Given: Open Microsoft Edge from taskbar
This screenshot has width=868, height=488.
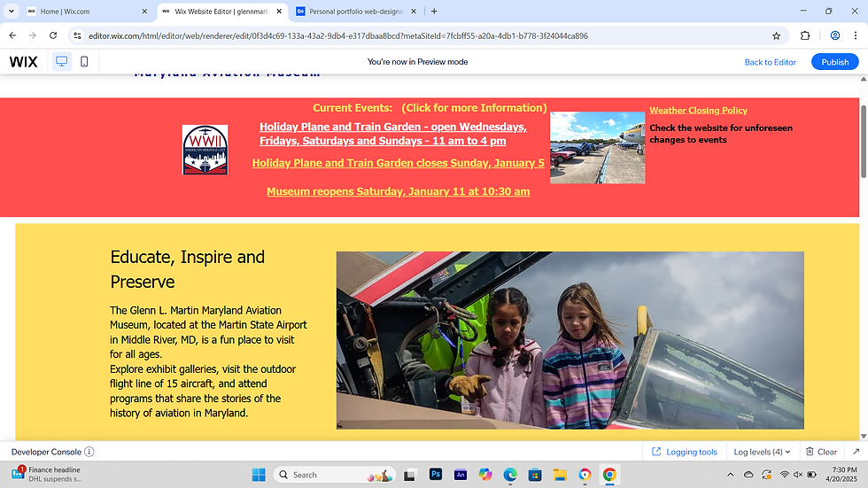Looking at the screenshot, I should click(x=510, y=475).
